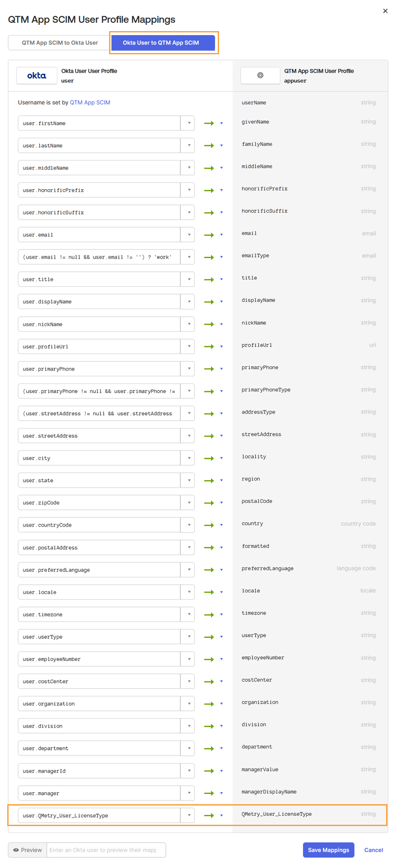Click the Preview eye icon
Image resolution: width=393 pixels, height=868 pixels.
point(16,850)
